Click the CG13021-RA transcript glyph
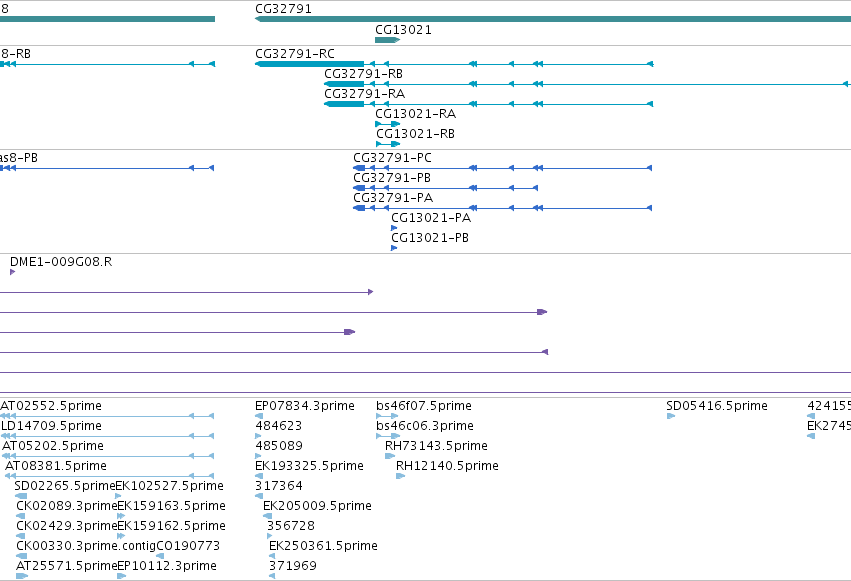 click(x=388, y=124)
